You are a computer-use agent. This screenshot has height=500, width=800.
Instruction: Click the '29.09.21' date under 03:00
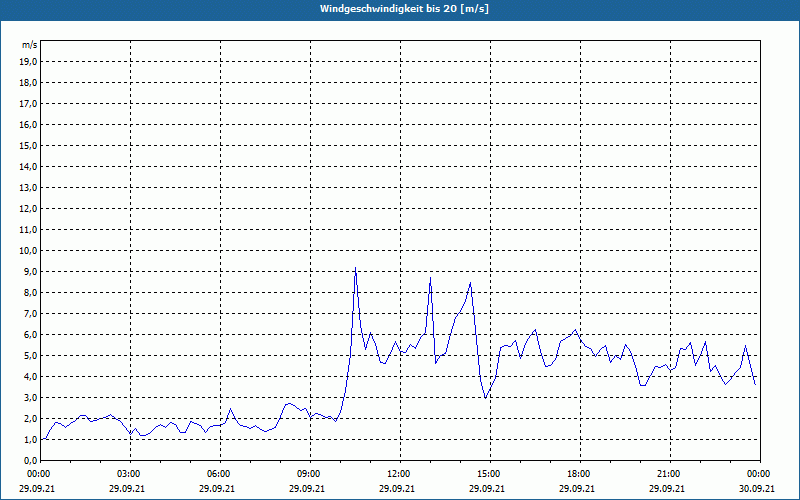[127, 488]
